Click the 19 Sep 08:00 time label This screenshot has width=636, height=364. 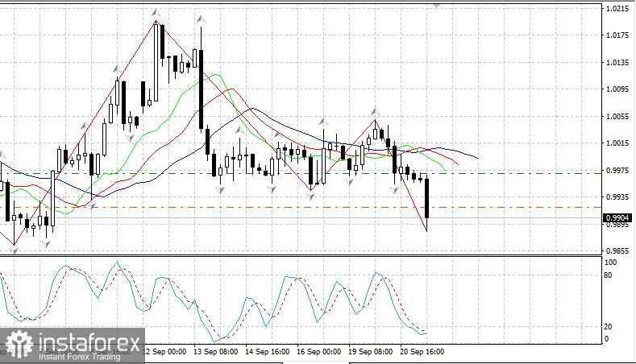point(370,352)
